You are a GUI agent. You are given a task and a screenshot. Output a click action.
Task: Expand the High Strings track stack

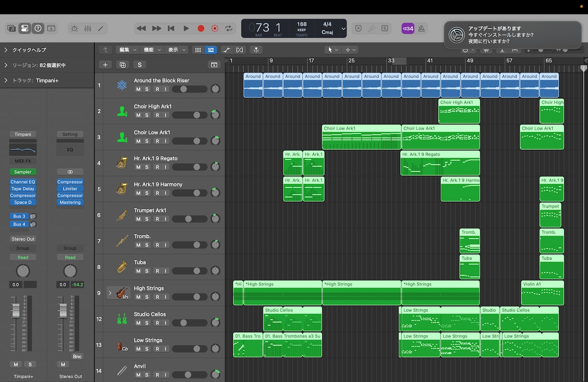[x=110, y=293]
